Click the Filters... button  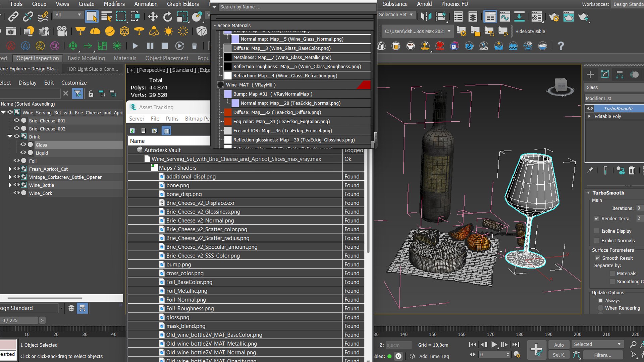[x=603, y=355]
